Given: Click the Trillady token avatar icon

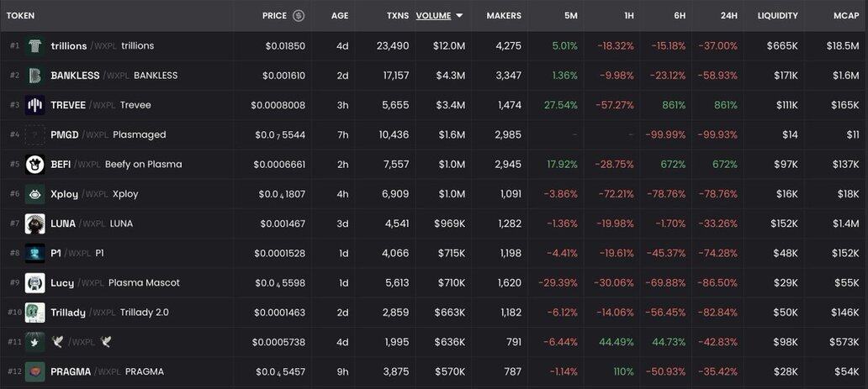Looking at the screenshot, I should pos(34,312).
